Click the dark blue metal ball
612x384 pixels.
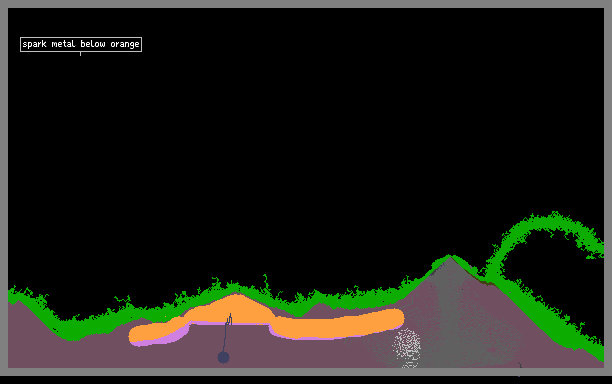click(223, 357)
